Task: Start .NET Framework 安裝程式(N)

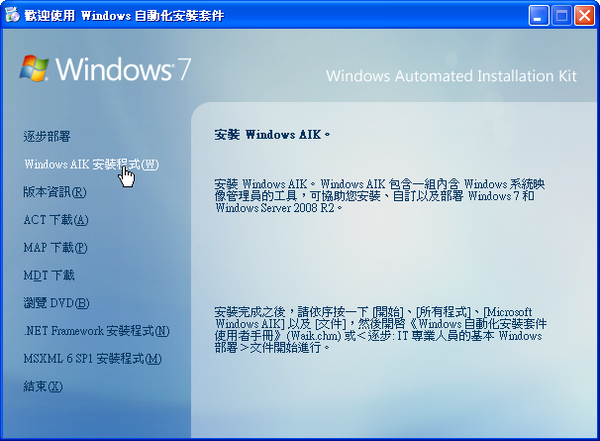Action: [x=97, y=331]
